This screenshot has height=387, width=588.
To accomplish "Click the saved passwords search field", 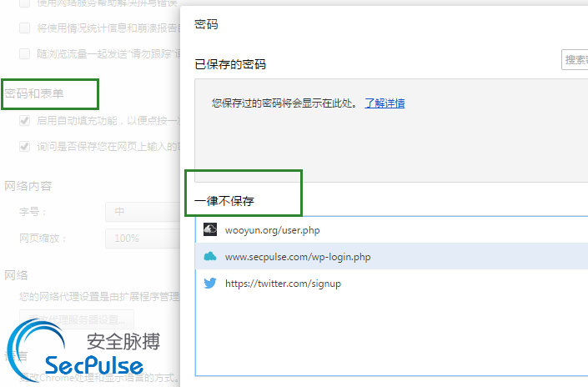I will coord(575,59).
